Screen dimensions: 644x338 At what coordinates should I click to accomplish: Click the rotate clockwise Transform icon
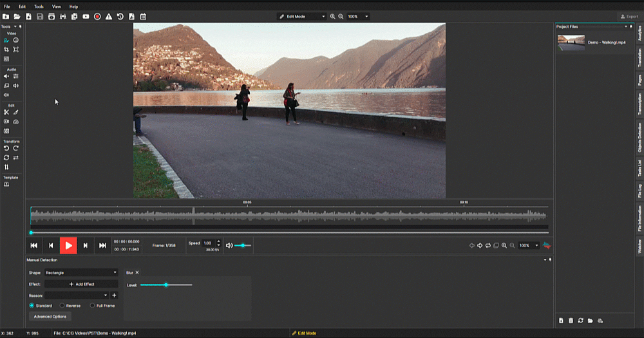tap(16, 148)
